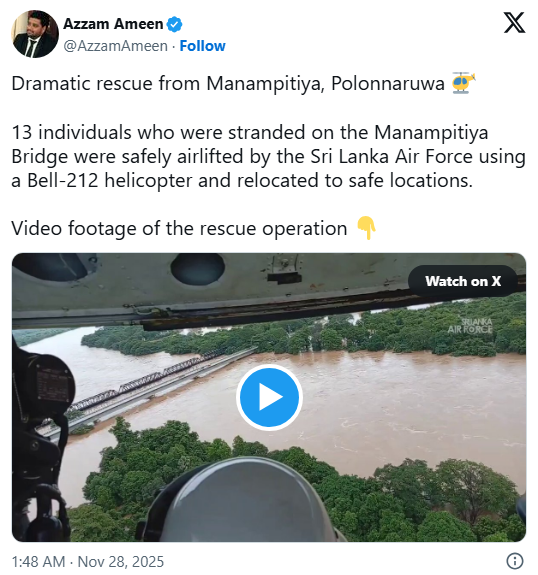Follow Azzam Ameen
The image size is (538, 575).
coord(202,46)
